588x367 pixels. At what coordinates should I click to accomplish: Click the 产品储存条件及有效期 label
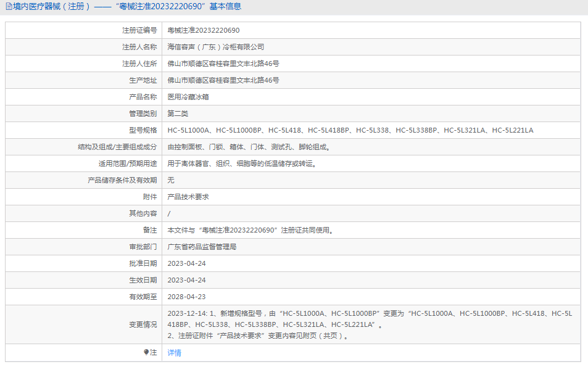click(x=122, y=180)
